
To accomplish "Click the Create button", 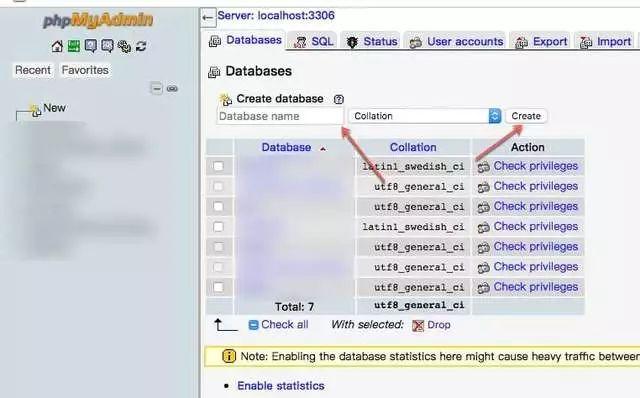I will (x=526, y=116).
